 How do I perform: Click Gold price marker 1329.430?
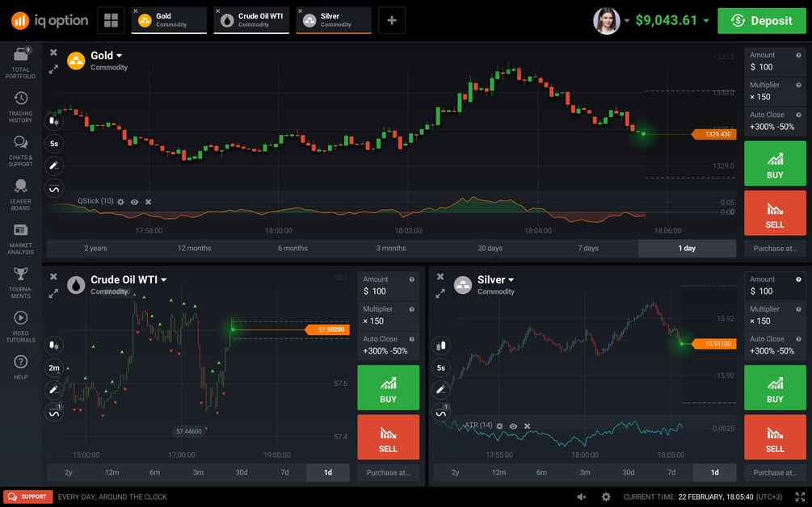coord(714,135)
